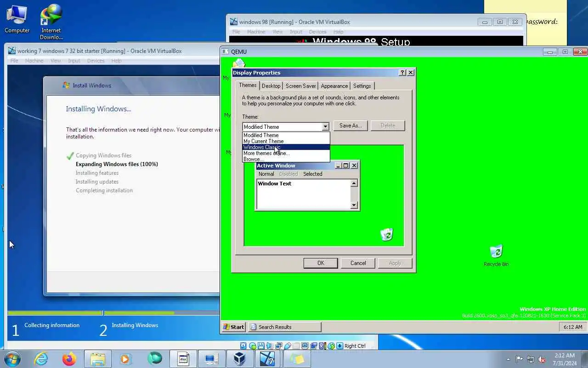
Task: Click Cancel in Display Properties
Action: 358,263
